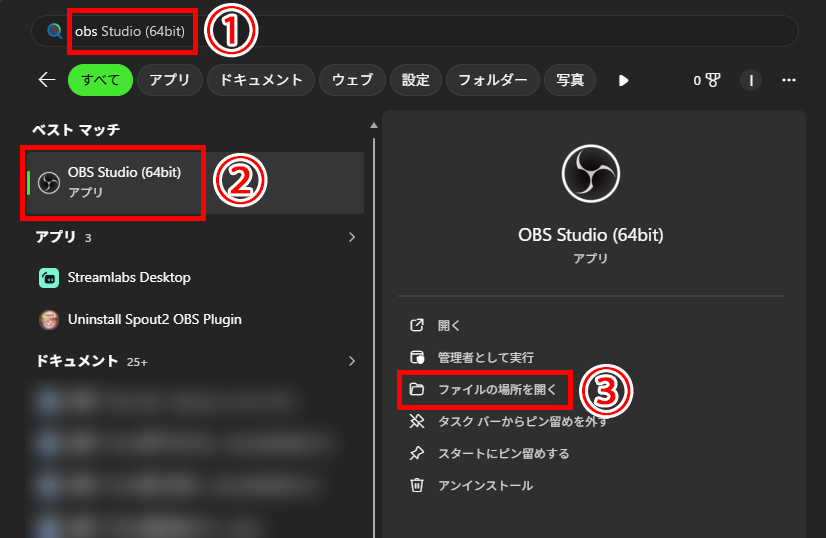Show more filters with play arrow
The image size is (826, 538).
623,81
